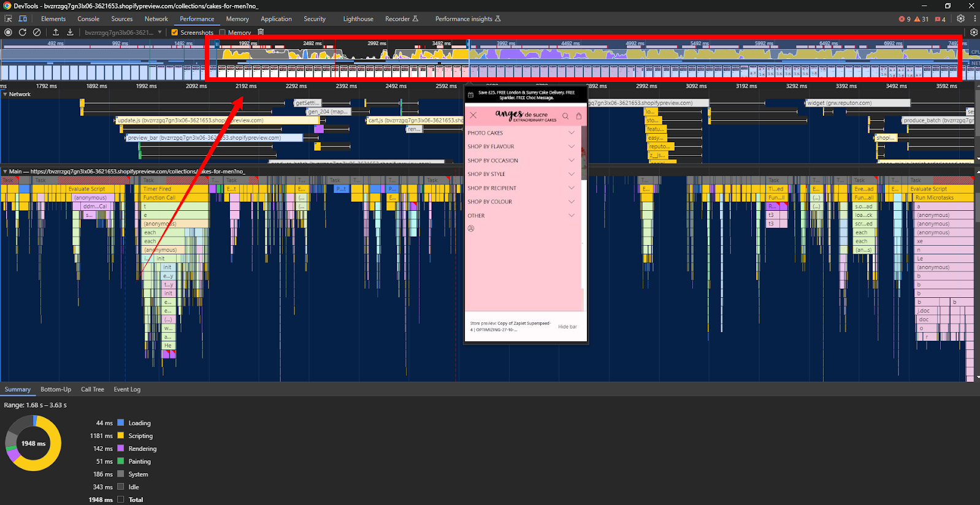Activate the inspect element picker
980x505 pixels.
(x=8, y=19)
